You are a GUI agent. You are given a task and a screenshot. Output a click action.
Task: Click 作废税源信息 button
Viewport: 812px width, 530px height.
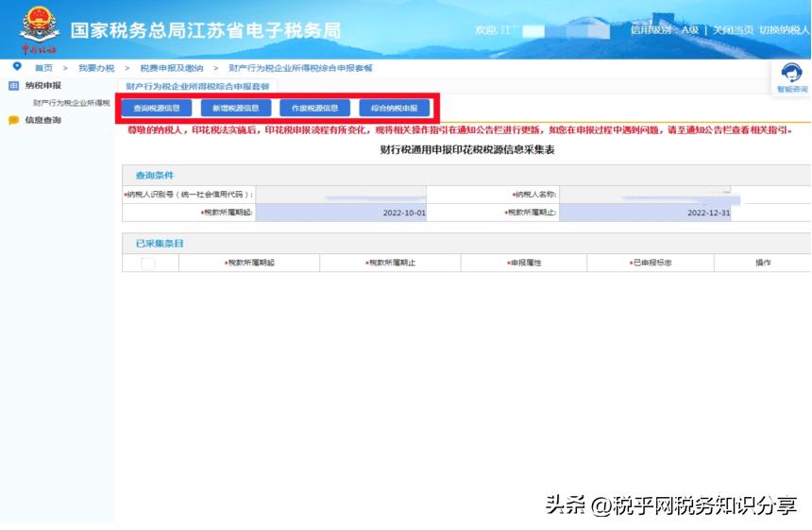point(314,109)
